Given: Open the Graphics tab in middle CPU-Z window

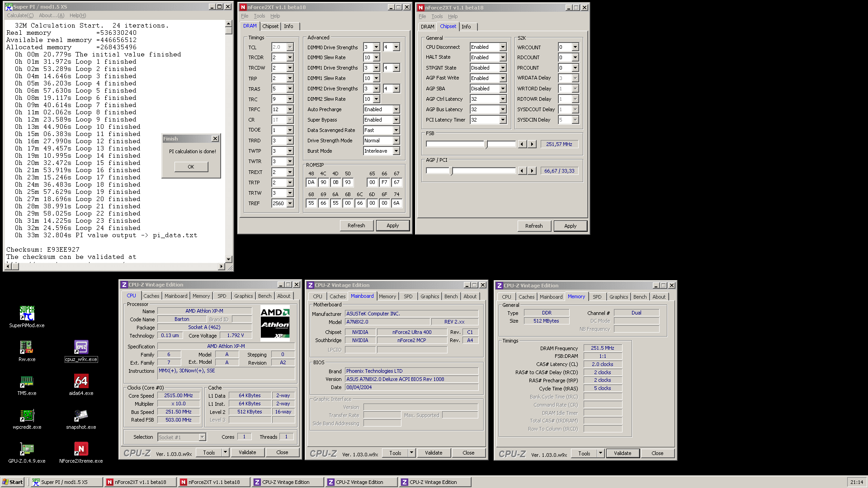Looking at the screenshot, I should click(x=429, y=296).
